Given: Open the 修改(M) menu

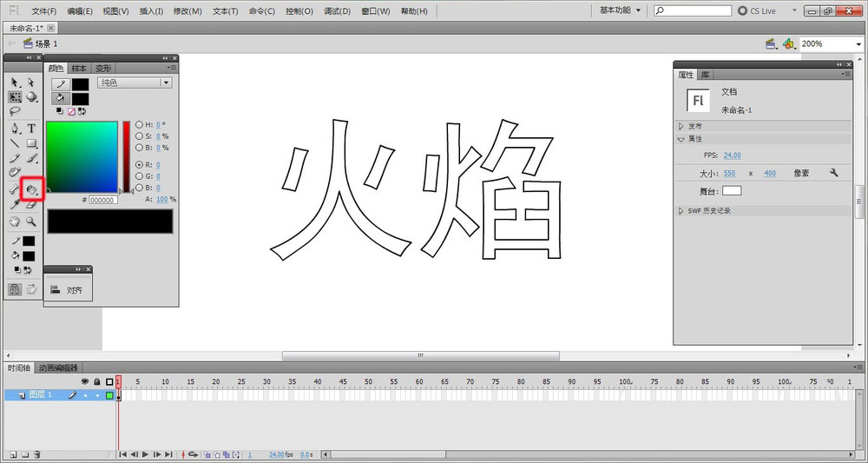Looking at the screenshot, I should tap(187, 11).
